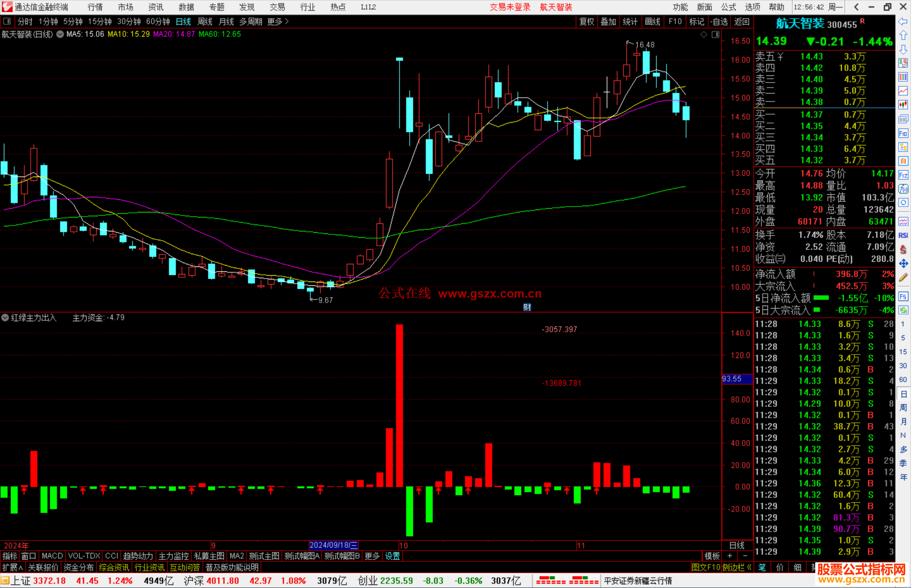The image size is (911, 588).
Task: Select 年 yearly period in right sidebar
Action: click(x=903, y=477)
